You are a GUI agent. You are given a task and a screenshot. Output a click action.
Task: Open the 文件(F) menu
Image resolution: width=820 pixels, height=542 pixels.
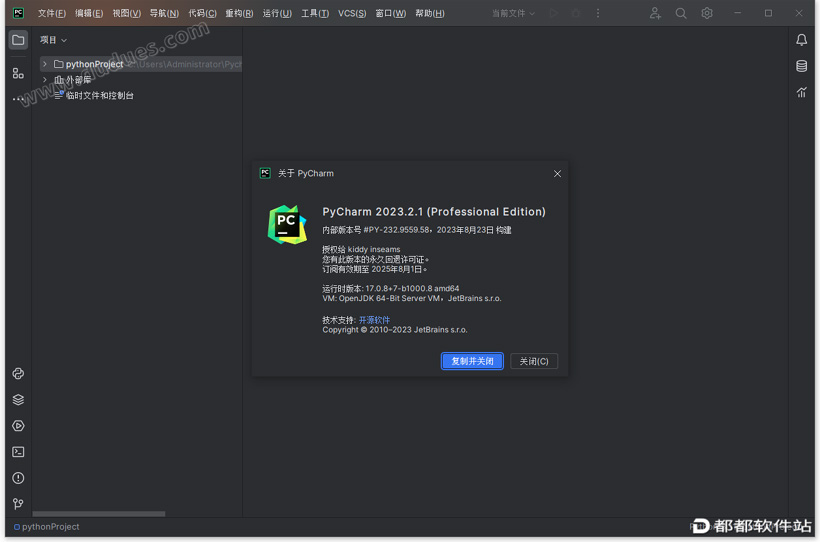click(x=52, y=13)
